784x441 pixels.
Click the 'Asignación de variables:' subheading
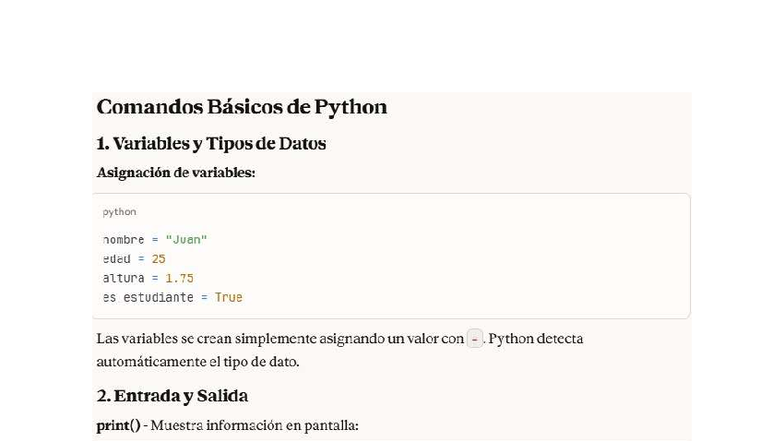pyautogui.click(x=176, y=173)
